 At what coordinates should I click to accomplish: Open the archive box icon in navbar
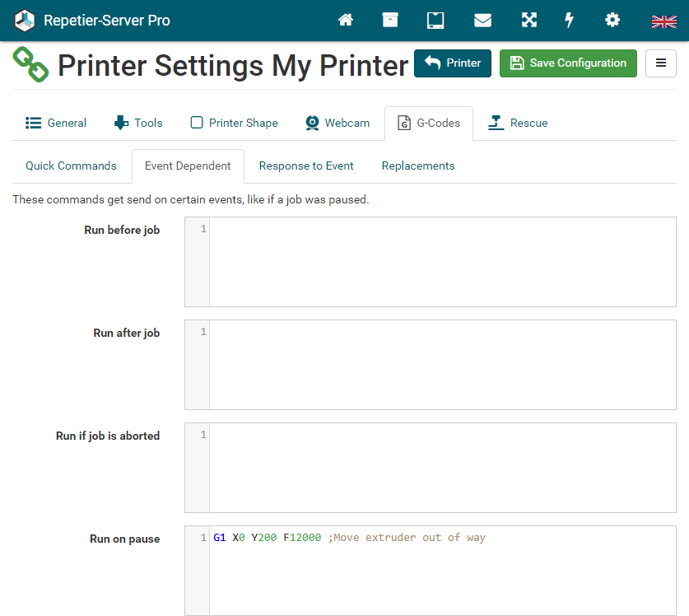390,21
